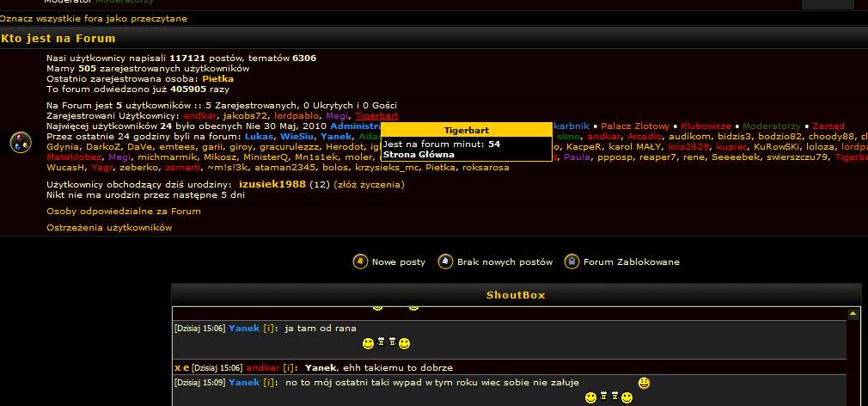This screenshot has width=868, height=406.
Task: Open the Klubowicze group legend link
Action: click(x=706, y=126)
